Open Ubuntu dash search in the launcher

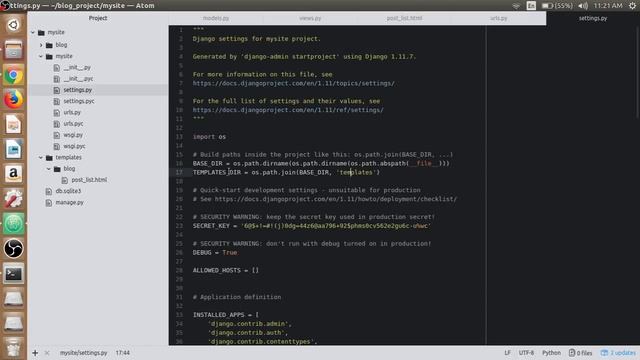tap(13, 25)
